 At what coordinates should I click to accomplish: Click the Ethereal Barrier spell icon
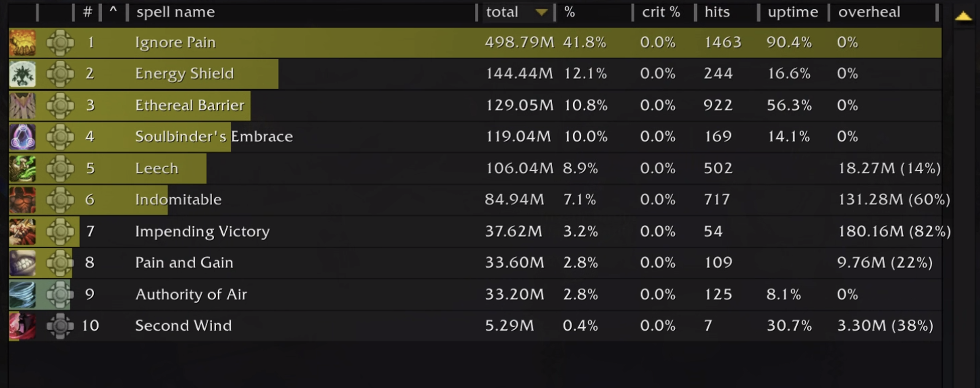(22, 105)
